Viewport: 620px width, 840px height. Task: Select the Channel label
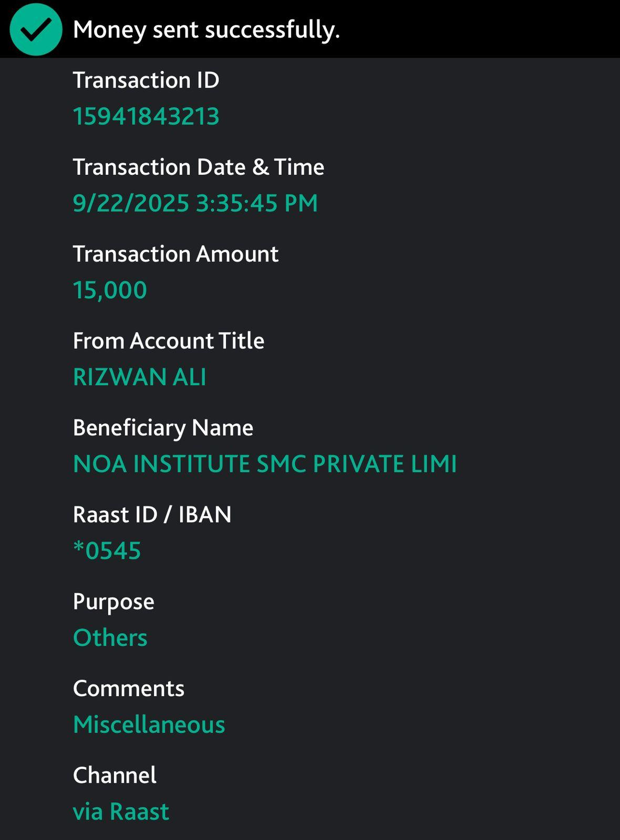point(115,775)
